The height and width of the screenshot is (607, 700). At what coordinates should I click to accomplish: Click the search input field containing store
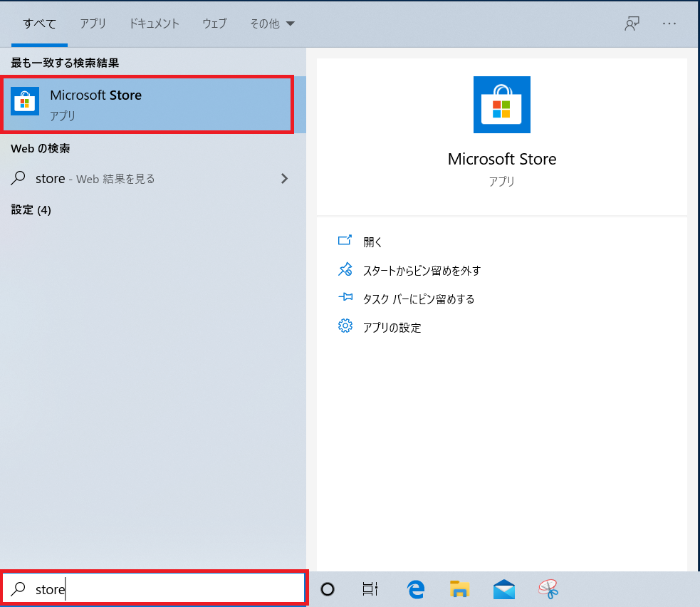154,588
